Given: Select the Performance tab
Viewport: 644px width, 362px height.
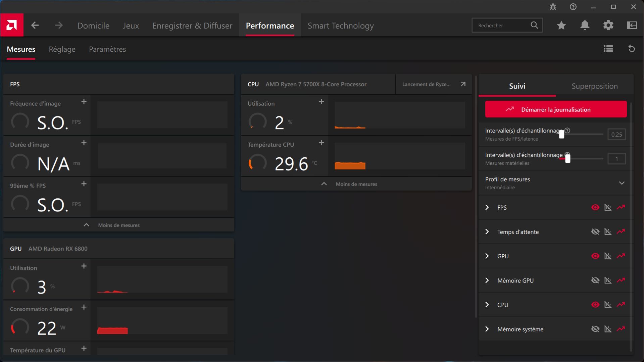Looking at the screenshot, I should pos(270,25).
